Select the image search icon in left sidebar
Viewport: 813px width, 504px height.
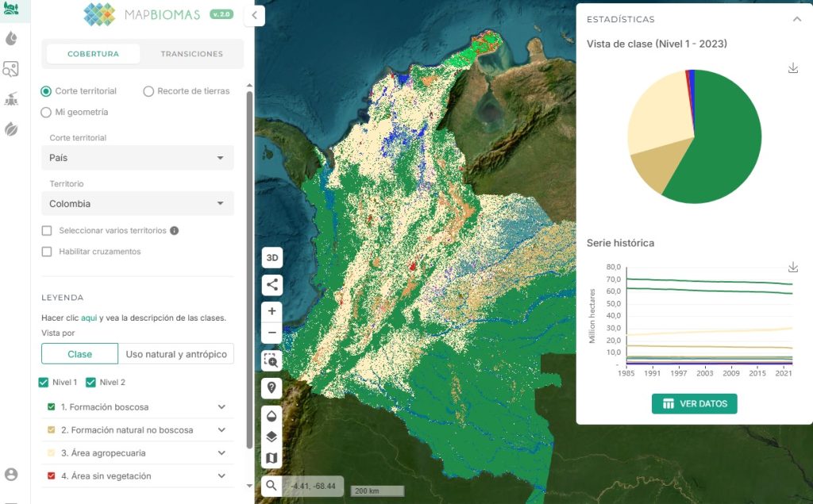pyautogui.click(x=11, y=70)
